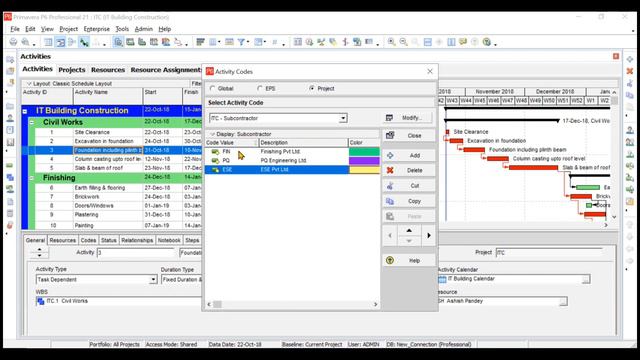The image size is (640, 360).
Task: Click the Filter funnel toolbar icon
Action: point(241,42)
